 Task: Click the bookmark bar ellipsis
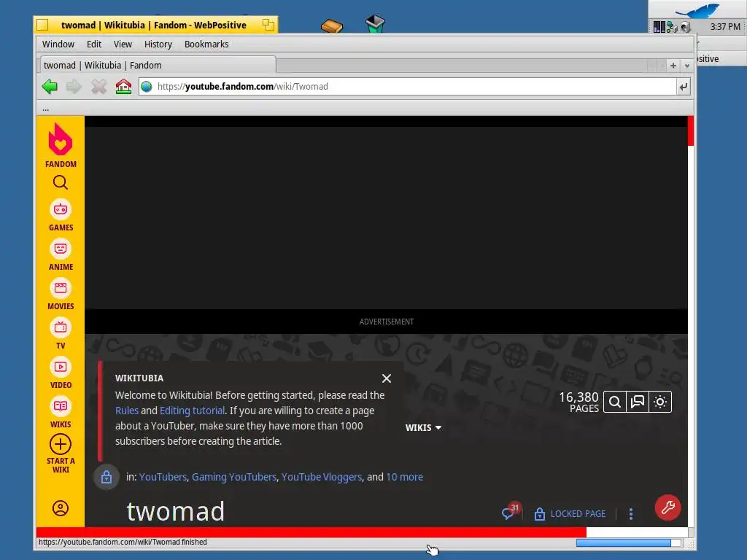(x=45, y=109)
